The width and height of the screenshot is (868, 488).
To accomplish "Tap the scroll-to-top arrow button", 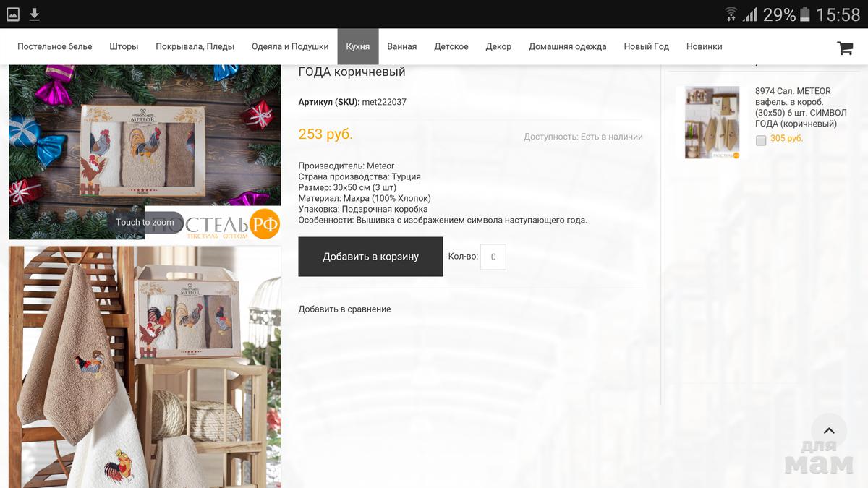I will (829, 431).
